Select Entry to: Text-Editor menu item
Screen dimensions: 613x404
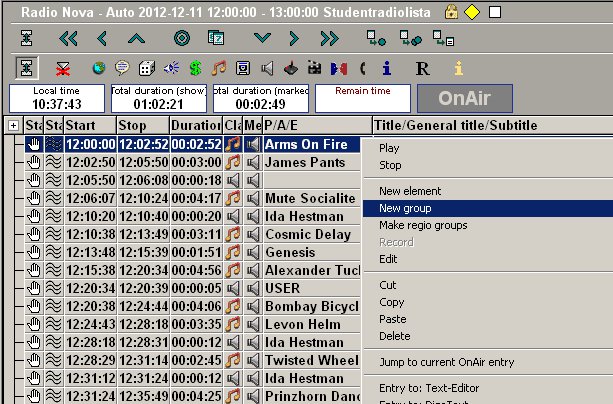[x=429, y=388]
